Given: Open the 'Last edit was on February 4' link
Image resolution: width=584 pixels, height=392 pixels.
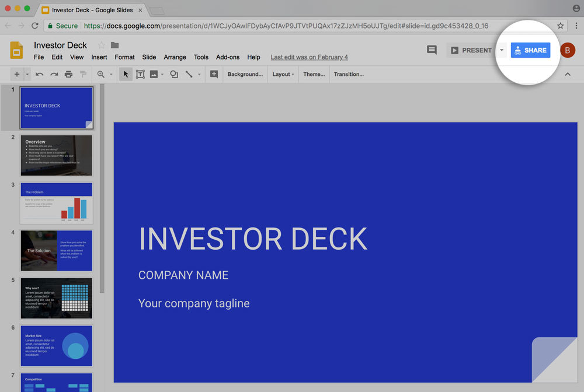Looking at the screenshot, I should (x=309, y=57).
